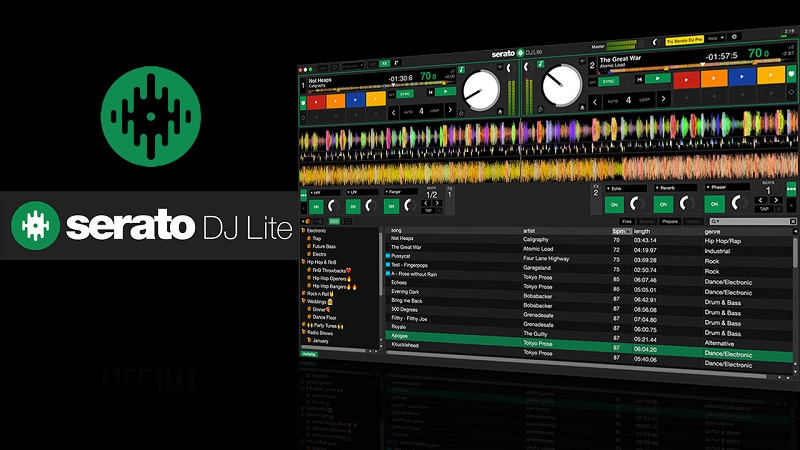Open the HPF effect selection dropdown

tap(324, 193)
